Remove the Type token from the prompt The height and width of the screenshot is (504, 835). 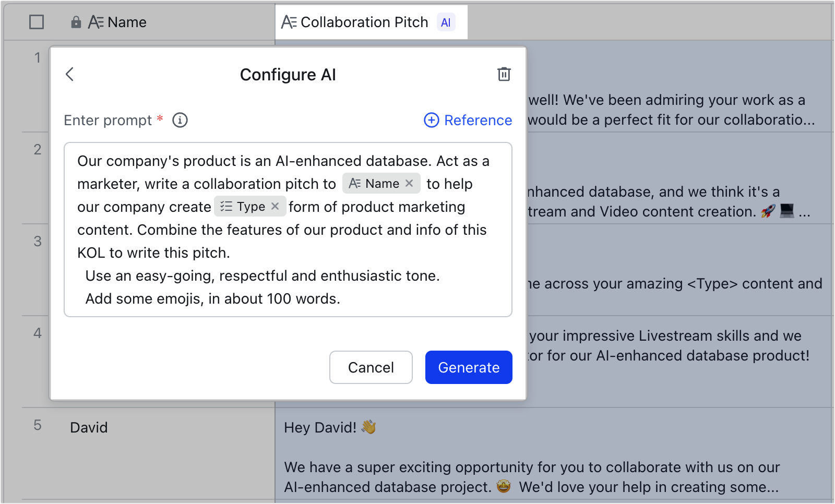coord(275,206)
